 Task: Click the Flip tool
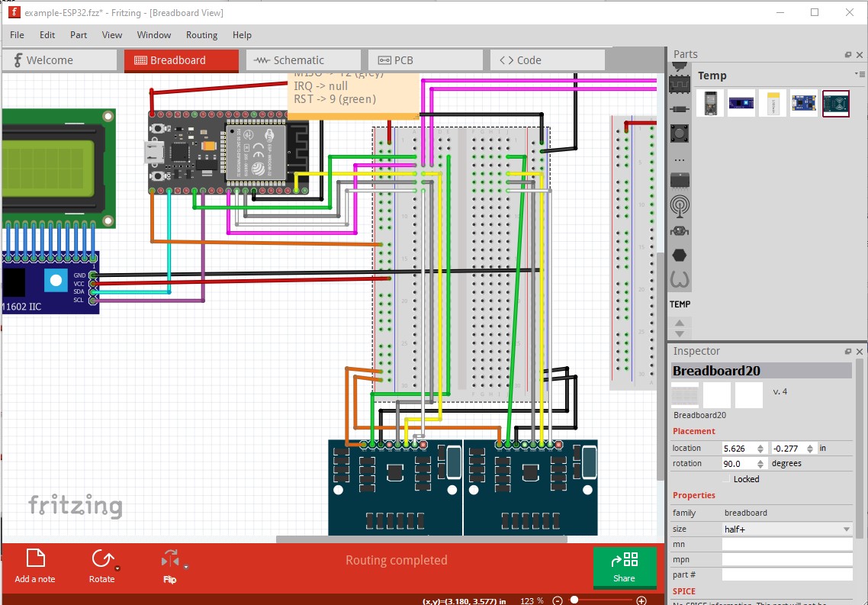[169, 565]
